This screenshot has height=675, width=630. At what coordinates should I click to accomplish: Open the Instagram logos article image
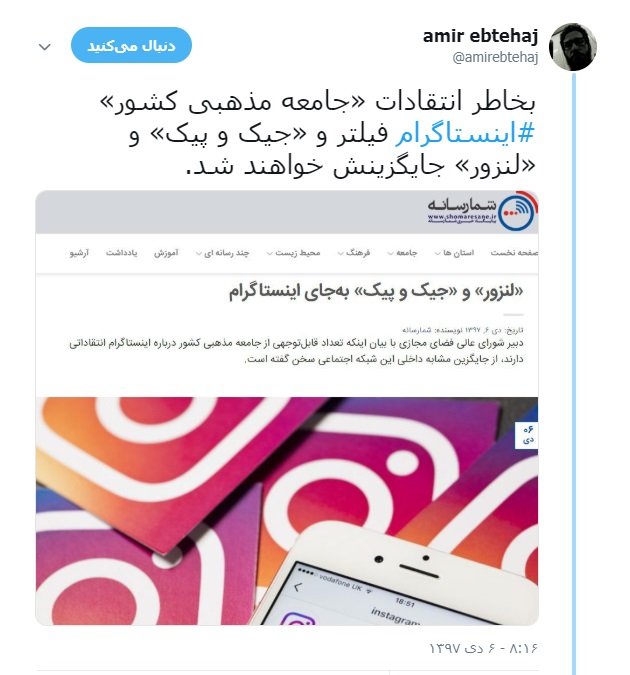(x=287, y=511)
